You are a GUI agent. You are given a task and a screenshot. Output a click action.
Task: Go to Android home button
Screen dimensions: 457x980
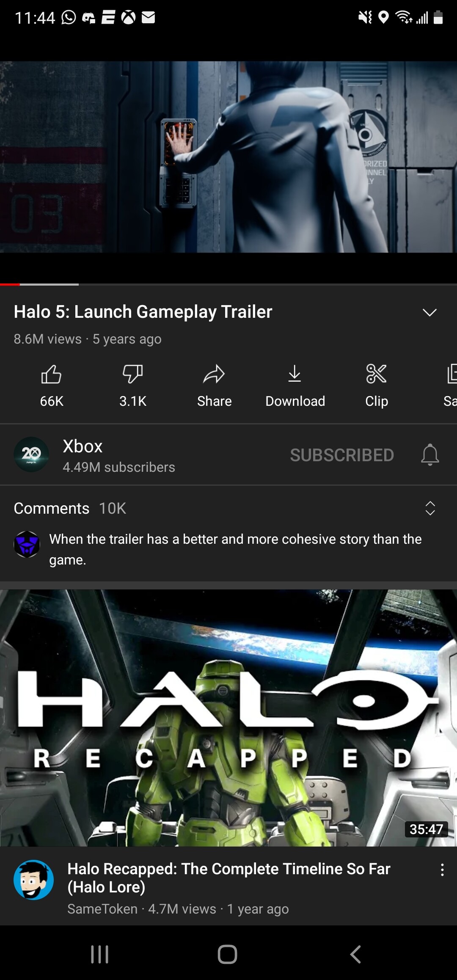[x=227, y=955]
